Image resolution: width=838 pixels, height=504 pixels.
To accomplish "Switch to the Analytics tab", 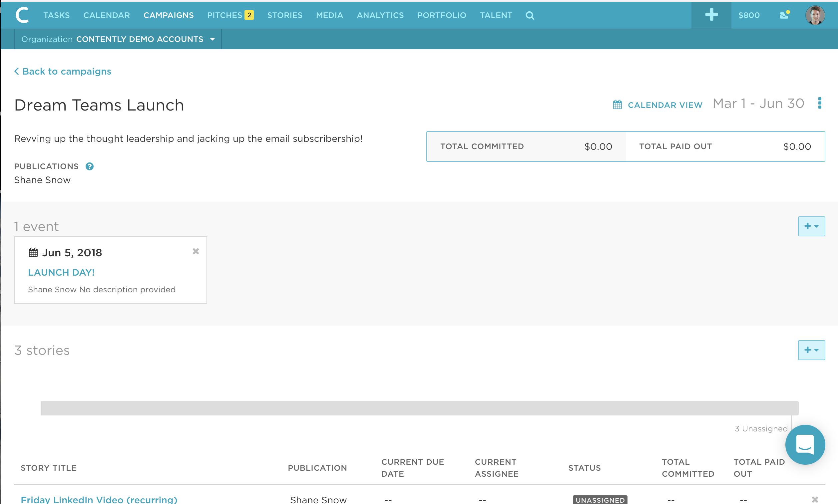I will (380, 15).
